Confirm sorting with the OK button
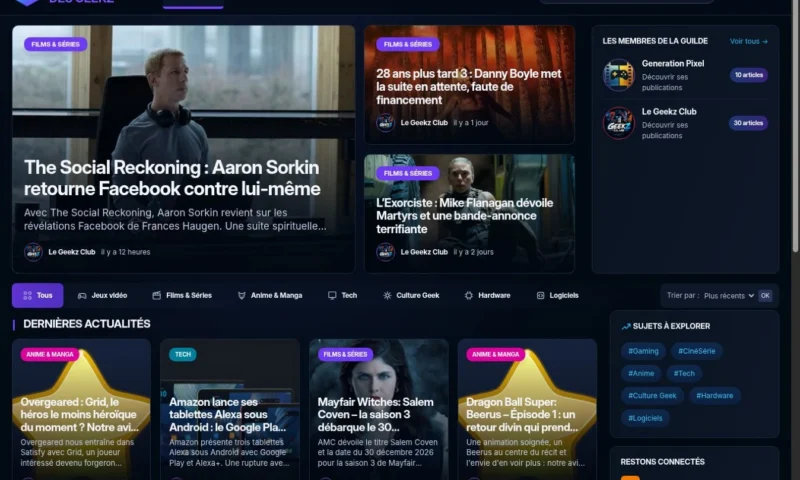Viewport: 800px width, 480px height. pyautogui.click(x=765, y=296)
